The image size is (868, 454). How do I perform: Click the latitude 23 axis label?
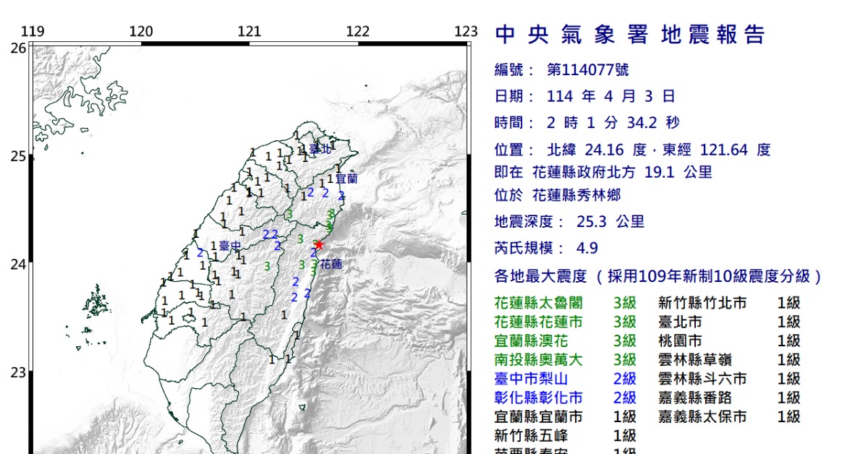pyautogui.click(x=18, y=373)
